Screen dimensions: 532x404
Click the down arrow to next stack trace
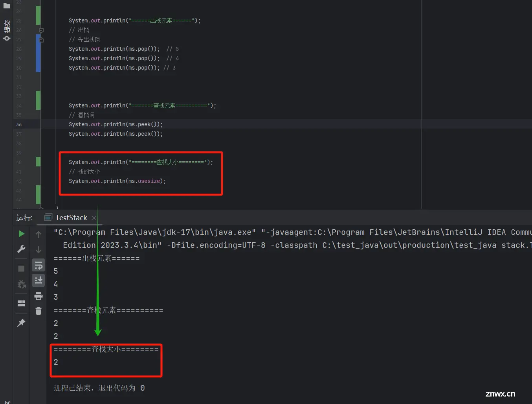[39, 249]
